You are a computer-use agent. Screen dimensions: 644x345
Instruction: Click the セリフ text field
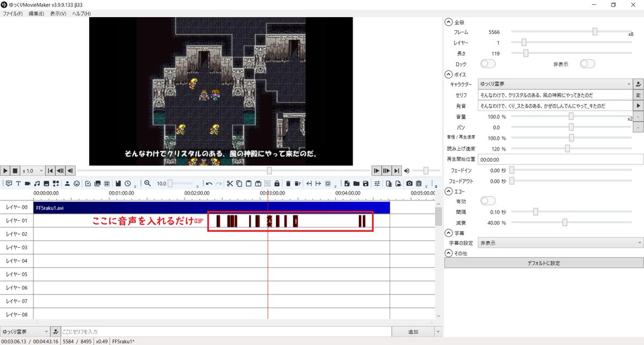coord(555,95)
